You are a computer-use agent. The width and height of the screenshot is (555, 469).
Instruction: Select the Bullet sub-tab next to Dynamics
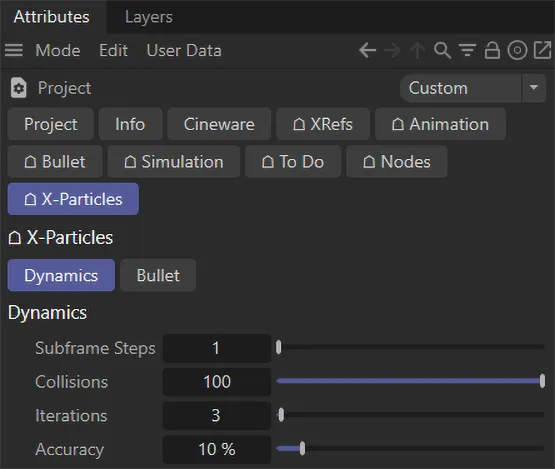click(158, 275)
